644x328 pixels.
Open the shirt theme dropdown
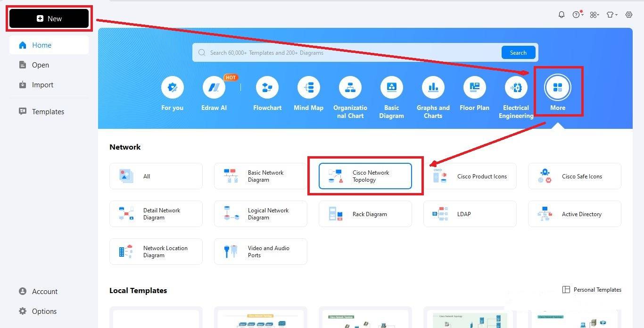tap(612, 15)
